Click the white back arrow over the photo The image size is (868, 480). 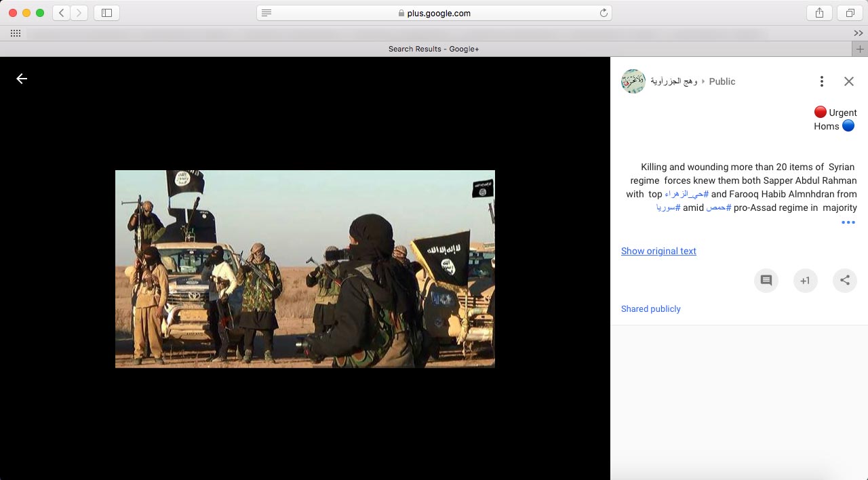coord(22,79)
